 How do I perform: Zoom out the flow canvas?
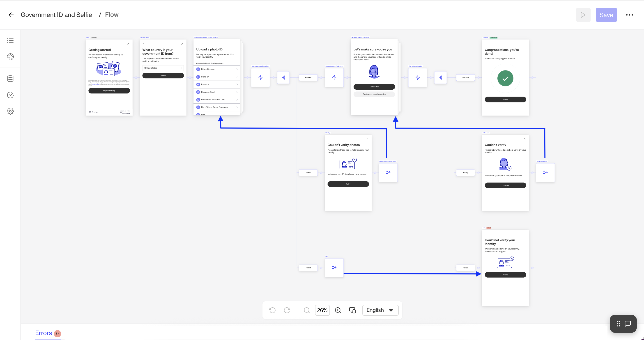(x=307, y=310)
